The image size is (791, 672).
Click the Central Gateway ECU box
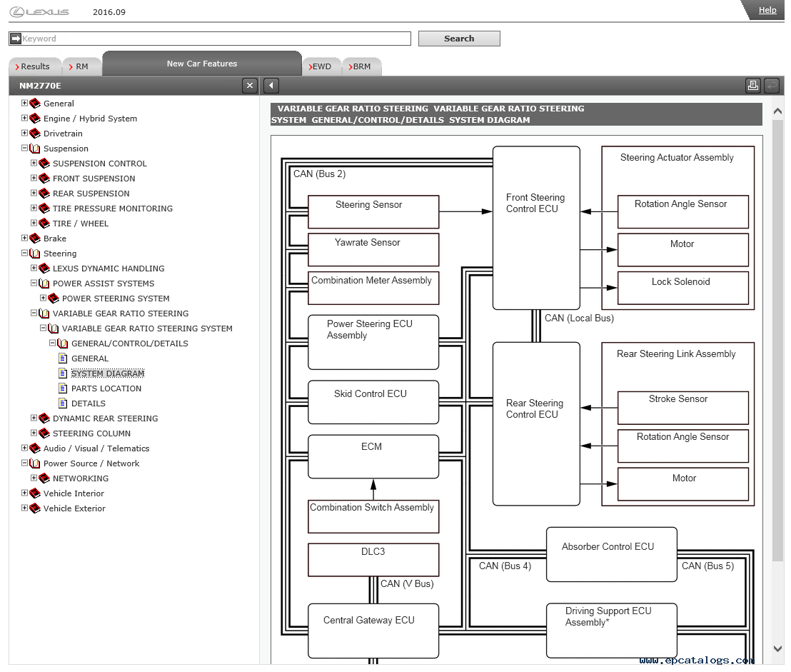[373, 631]
